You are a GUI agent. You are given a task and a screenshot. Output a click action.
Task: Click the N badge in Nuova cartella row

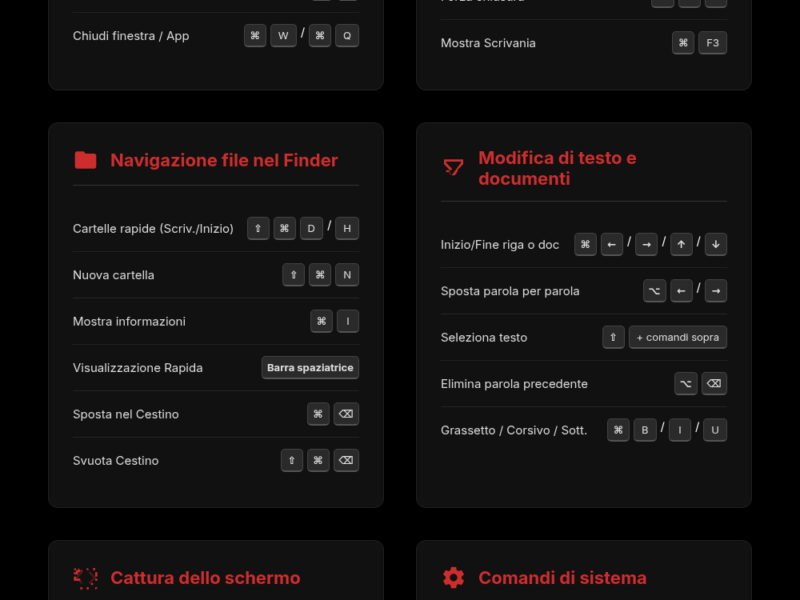coord(347,275)
